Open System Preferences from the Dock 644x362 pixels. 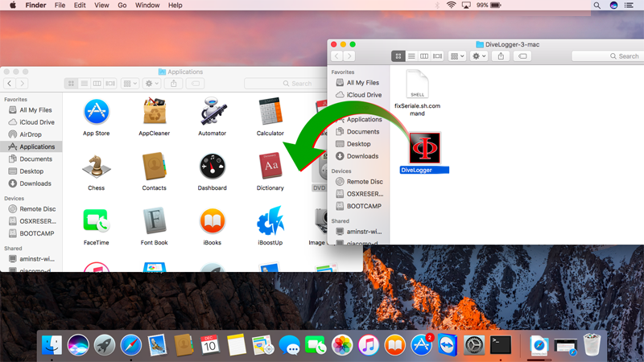point(474,345)
